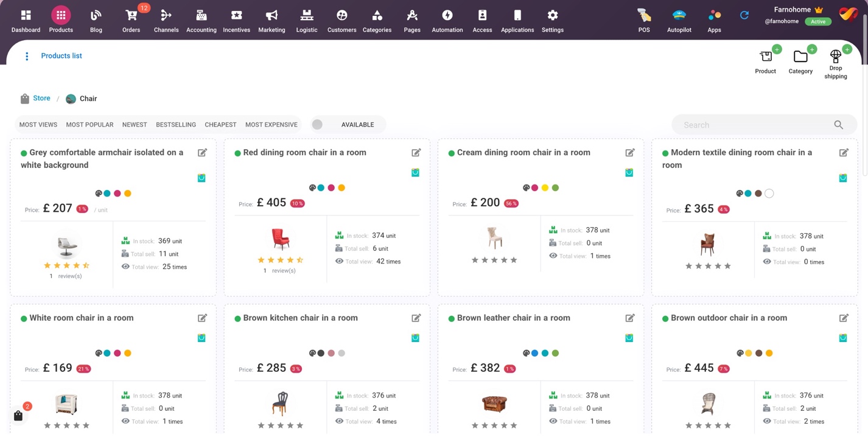The width and height of the screenshot is (868, 437).
Task: Open the Categories section
Action: tap(377, 20)
